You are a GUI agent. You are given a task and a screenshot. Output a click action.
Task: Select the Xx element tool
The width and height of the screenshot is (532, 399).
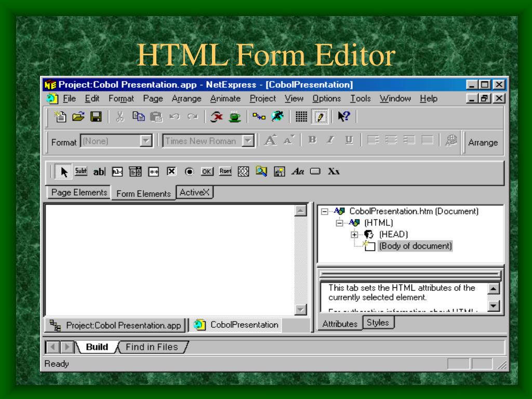point(334,171)
